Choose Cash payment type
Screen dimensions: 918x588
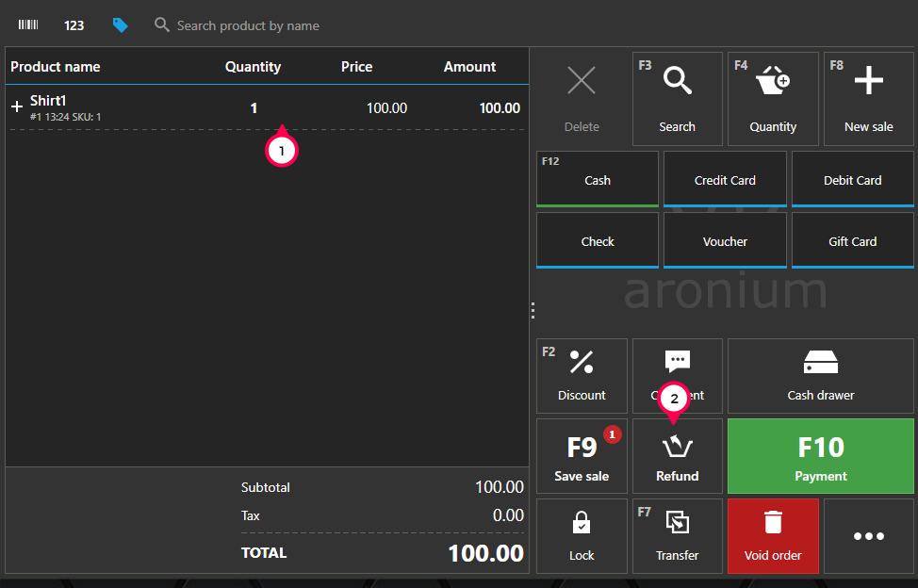[x=597, y=180]
